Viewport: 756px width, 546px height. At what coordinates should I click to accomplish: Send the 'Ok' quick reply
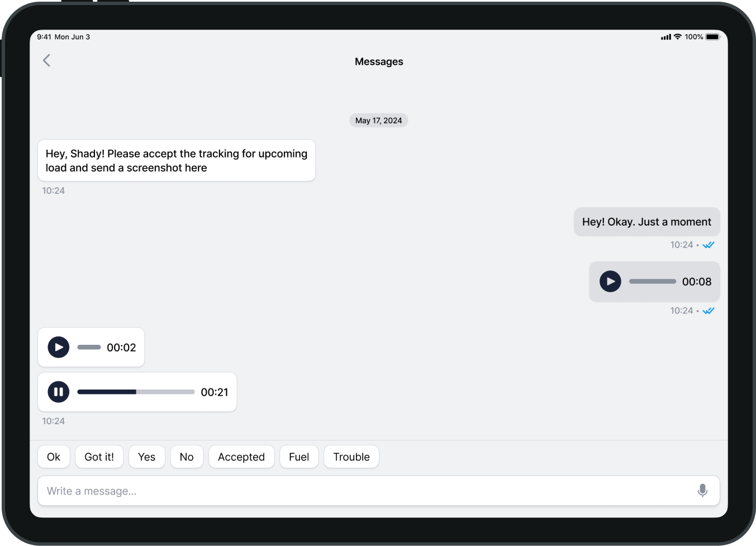(x=54, y=457)
